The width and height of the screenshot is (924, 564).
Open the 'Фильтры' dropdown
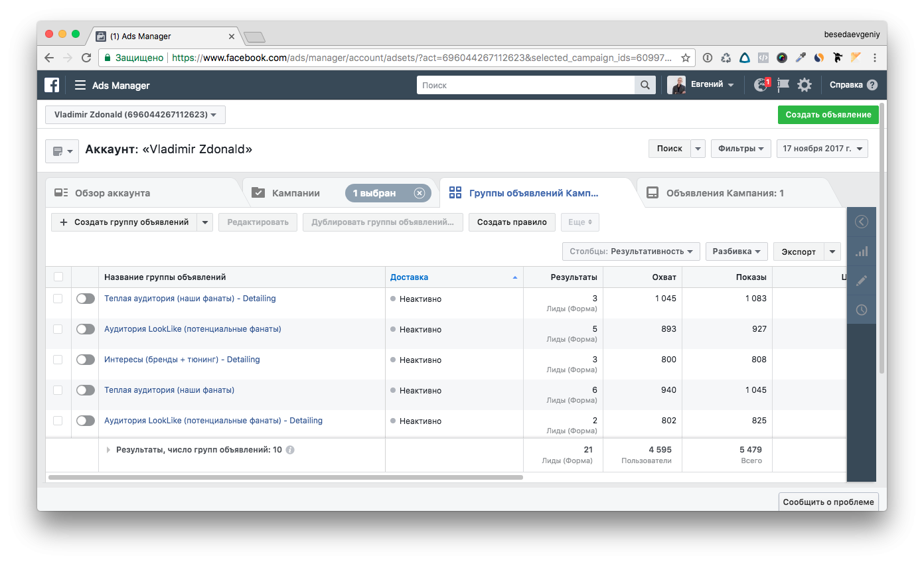click(x=741, y=149)
